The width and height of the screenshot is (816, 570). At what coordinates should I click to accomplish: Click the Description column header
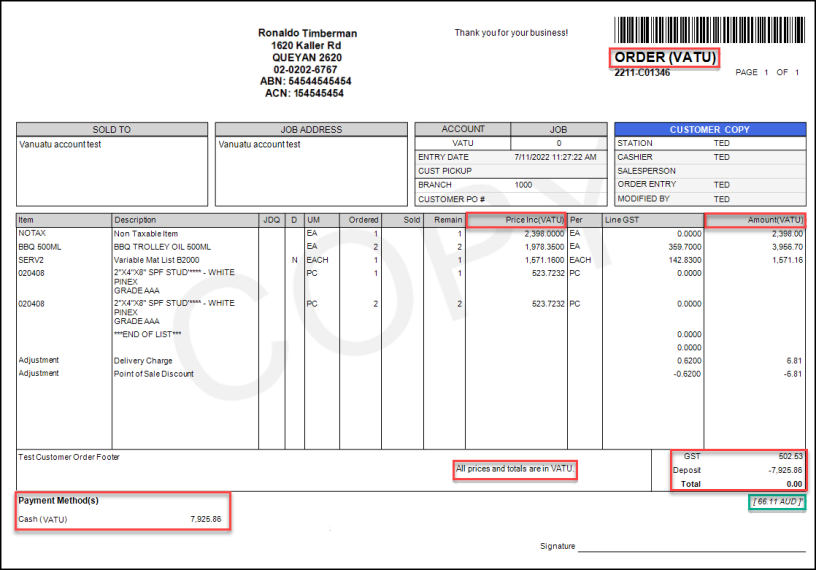(185, 220)
